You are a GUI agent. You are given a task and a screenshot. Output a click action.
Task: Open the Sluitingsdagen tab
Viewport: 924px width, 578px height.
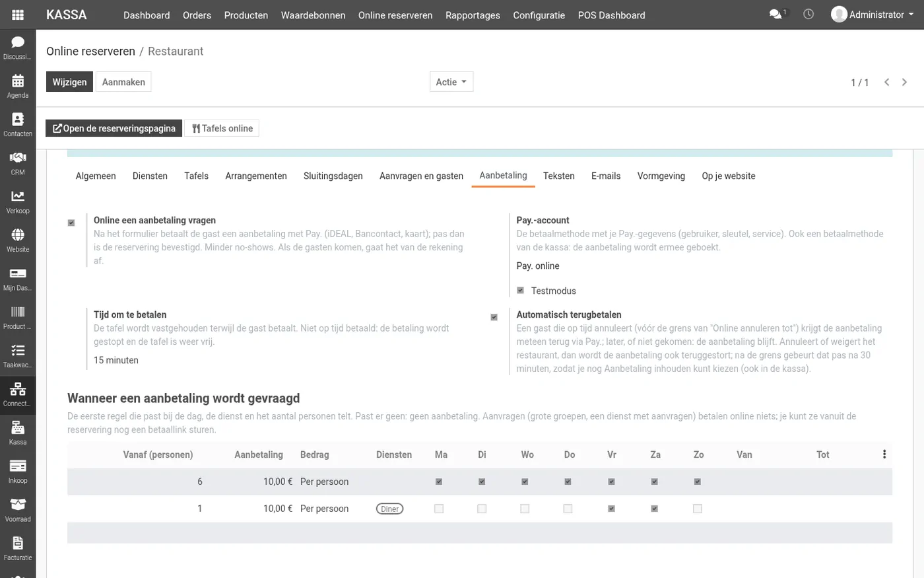click(333, 176)
